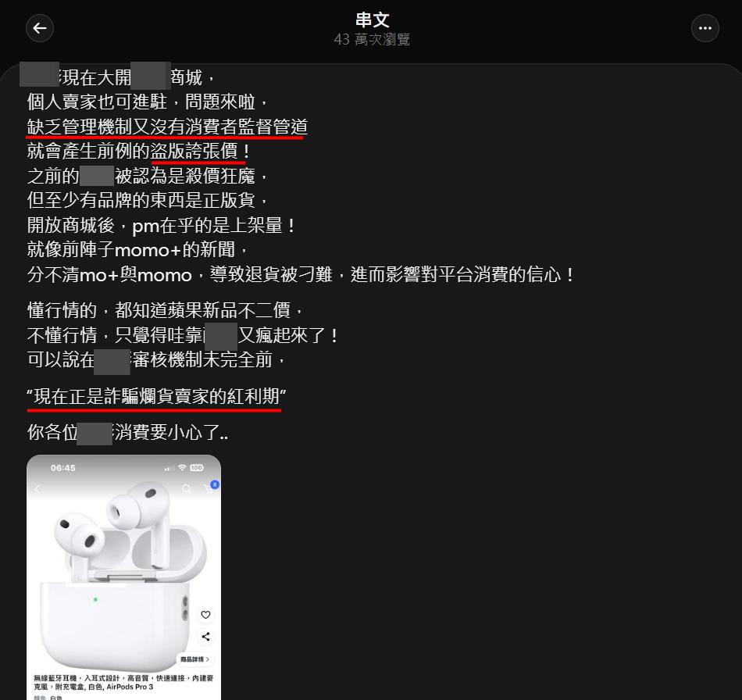Click the Wi-Fi status icon in the screenshot
This screenshot has height=700, width=742.
pos(182,468)
